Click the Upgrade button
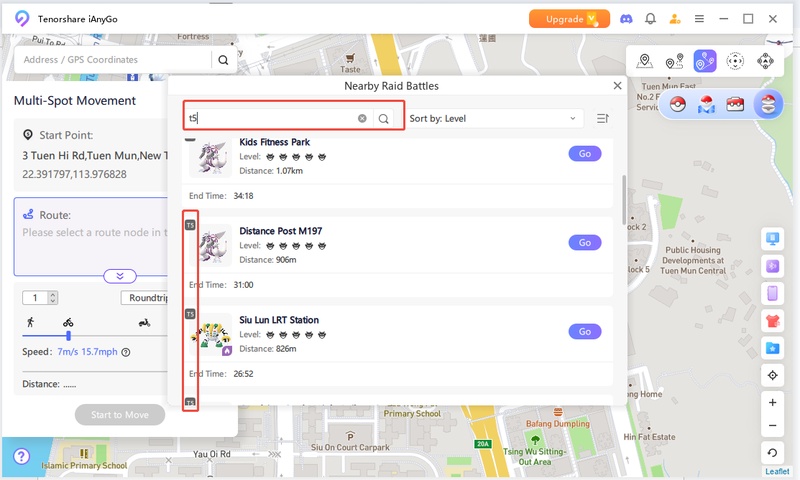Screen dimensions: 800x480 tap(569, 19)
